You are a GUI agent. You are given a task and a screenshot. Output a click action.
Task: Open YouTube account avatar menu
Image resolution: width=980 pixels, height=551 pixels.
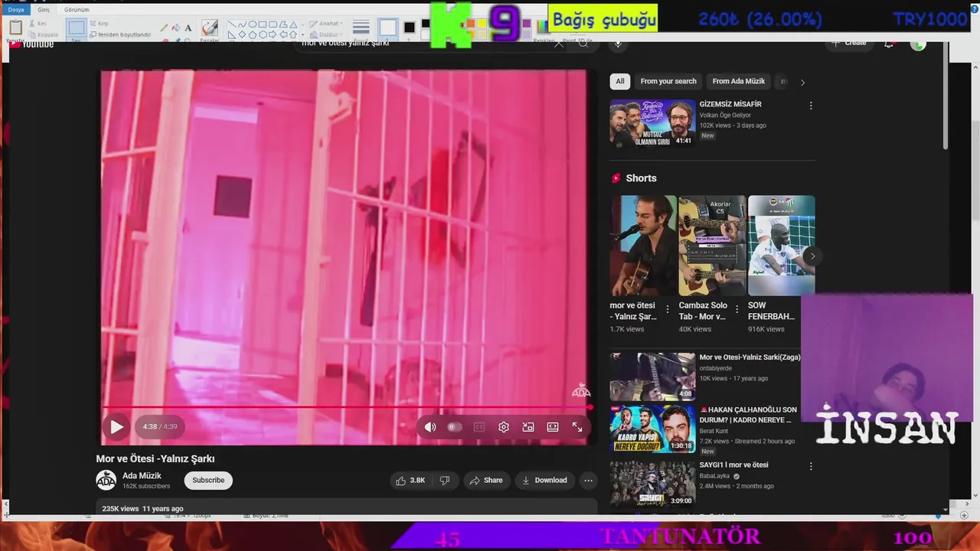918,44
